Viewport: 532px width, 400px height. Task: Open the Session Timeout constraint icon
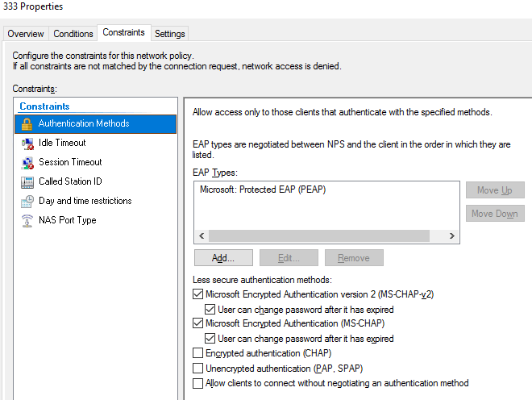[27, 163]
